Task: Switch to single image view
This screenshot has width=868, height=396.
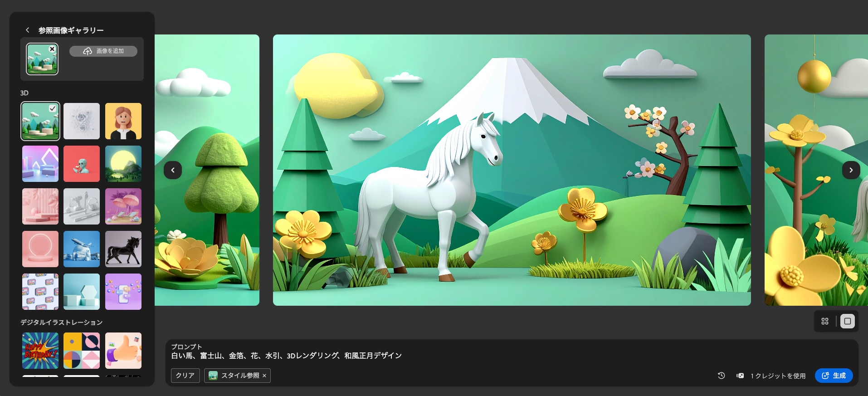Action: pos(847,321)
